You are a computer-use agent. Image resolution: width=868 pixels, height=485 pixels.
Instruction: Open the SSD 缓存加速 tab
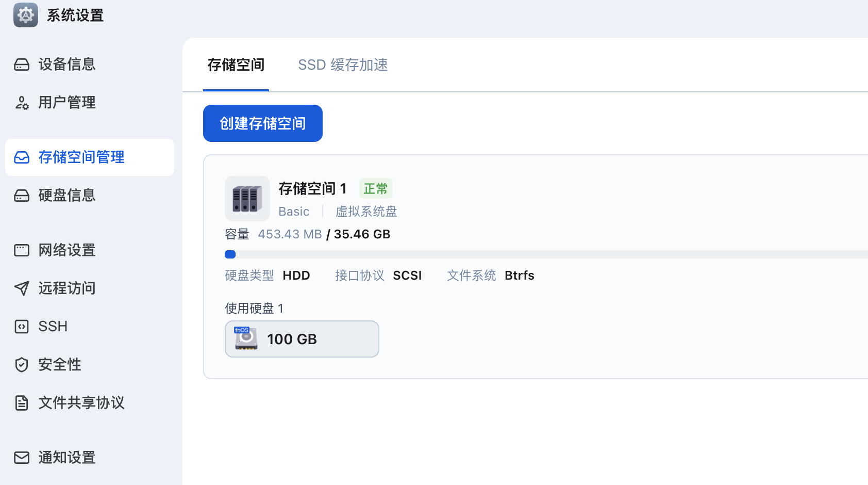tap(343, 65)
